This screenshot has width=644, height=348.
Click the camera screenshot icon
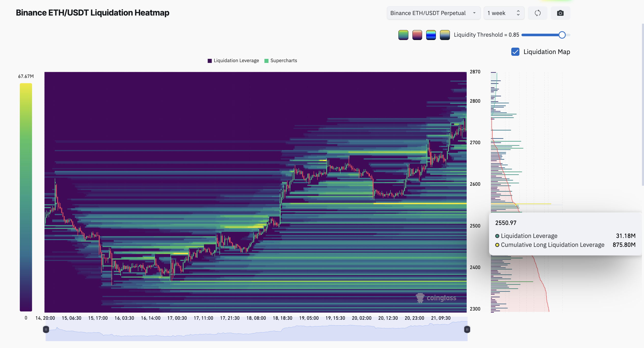point(560,13)
